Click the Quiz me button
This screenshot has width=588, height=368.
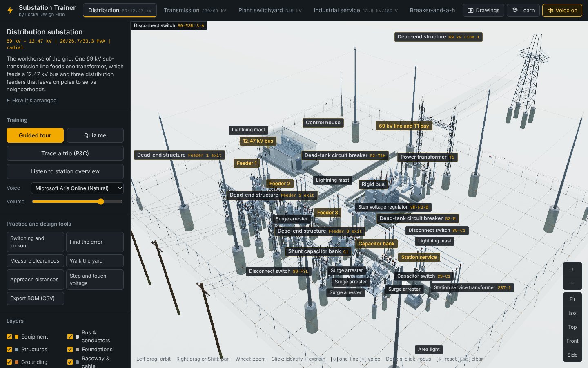click(x=95, y=135)
